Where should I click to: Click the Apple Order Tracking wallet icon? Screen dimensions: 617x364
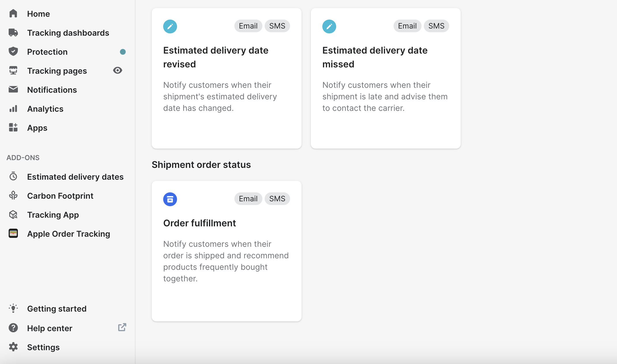(13, 234)
